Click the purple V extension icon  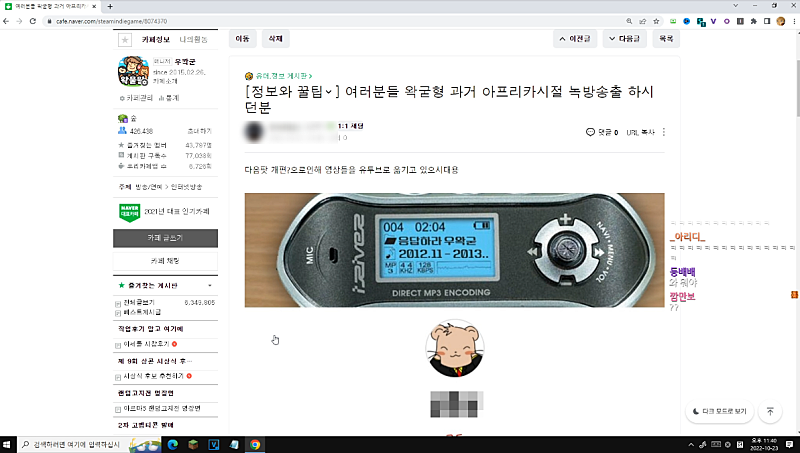[x=713, y=21]
